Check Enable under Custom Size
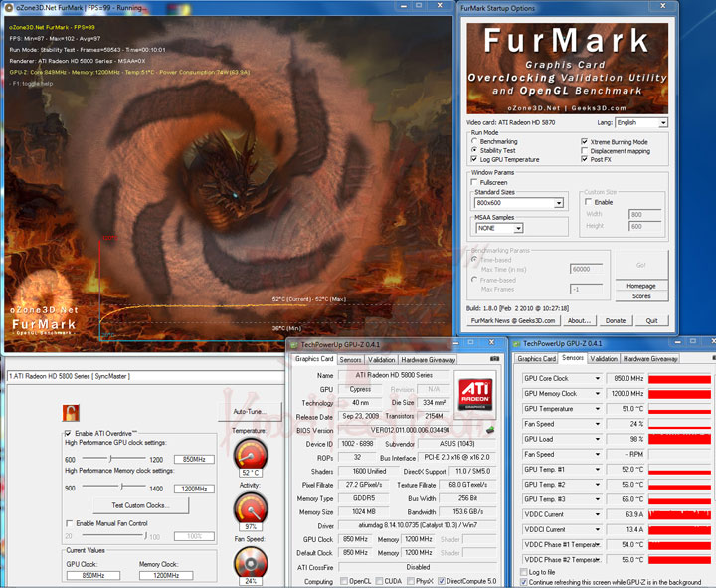 (x=588, y=202)
